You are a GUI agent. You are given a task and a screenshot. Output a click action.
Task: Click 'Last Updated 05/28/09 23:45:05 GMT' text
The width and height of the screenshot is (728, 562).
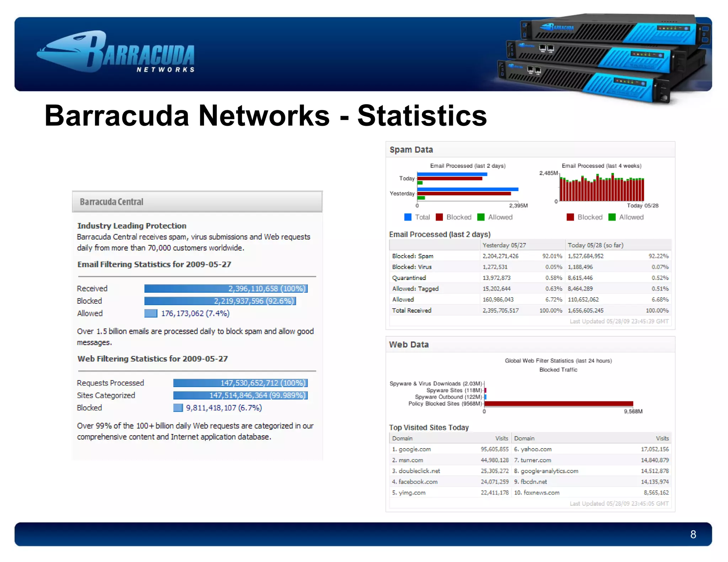tap(619, 503)
